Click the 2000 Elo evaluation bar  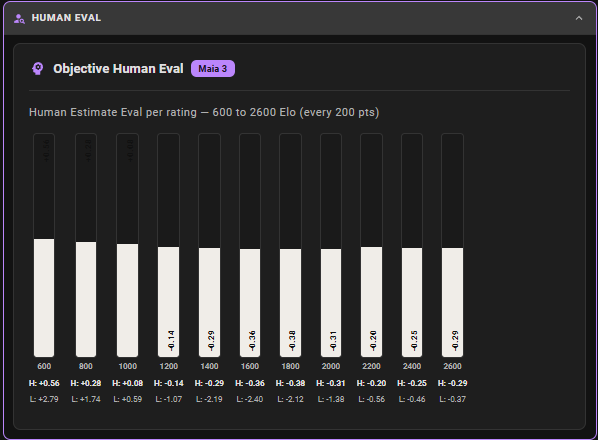pos(331,245)
